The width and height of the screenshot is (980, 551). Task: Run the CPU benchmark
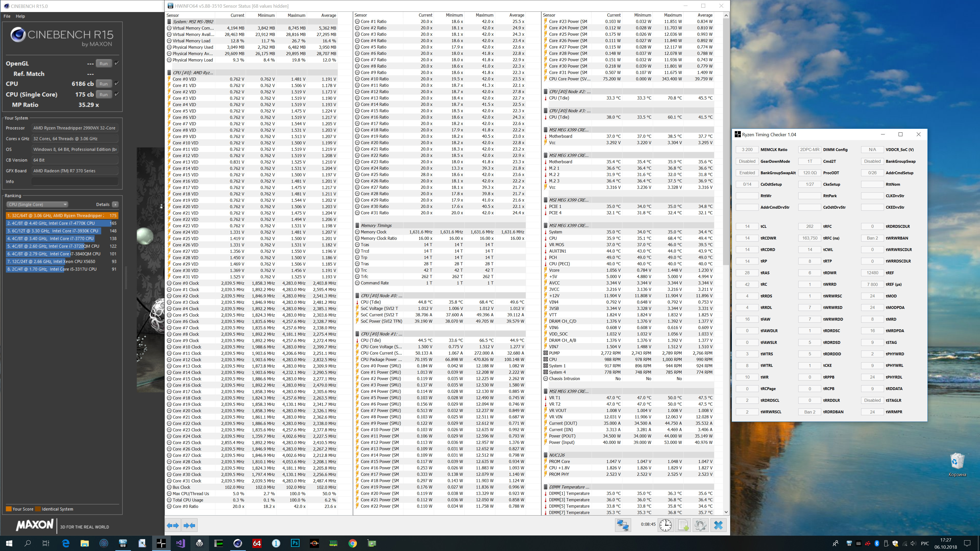pyautogui.click(x=103, y=84)
